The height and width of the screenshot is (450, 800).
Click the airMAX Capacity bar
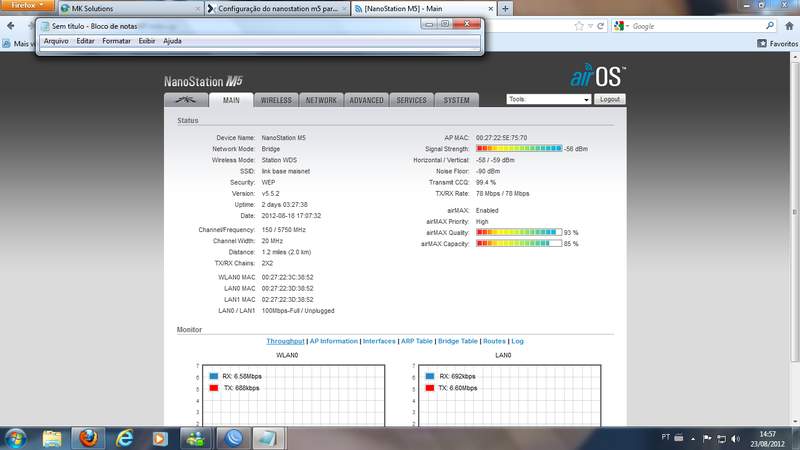click(x=519, y=243)
